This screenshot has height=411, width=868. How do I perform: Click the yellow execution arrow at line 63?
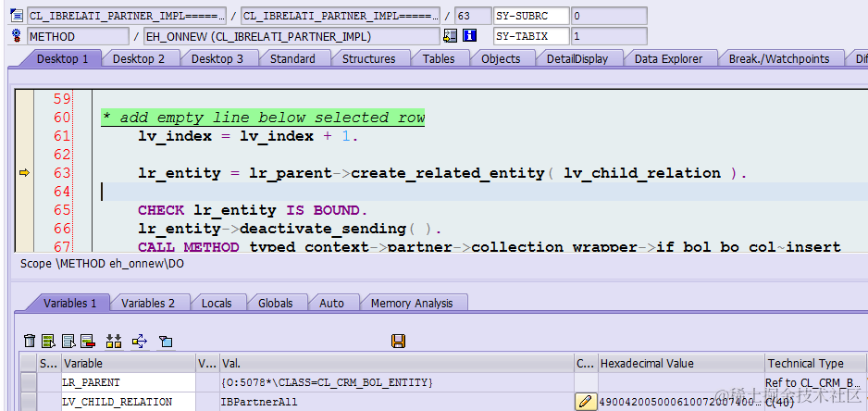click(x=24, y=173)
